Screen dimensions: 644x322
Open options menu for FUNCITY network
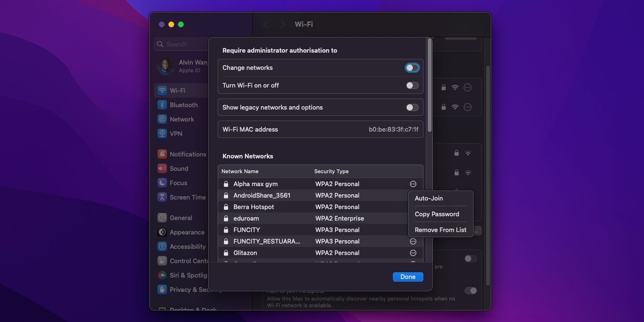pos(412,230)
